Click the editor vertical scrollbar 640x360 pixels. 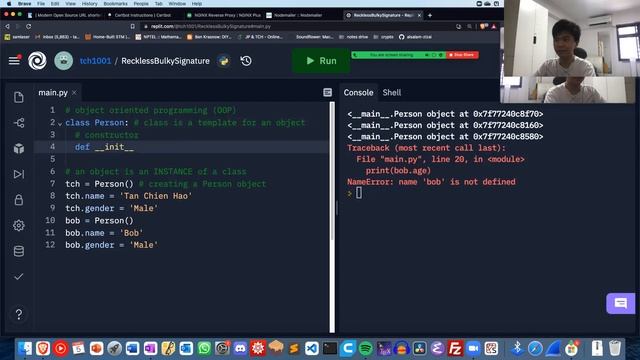[332, 171]
